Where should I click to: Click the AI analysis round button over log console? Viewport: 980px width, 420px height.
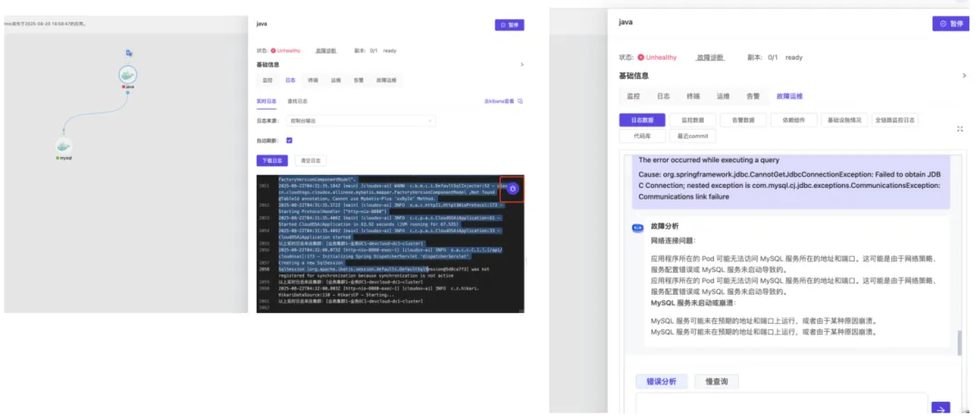[513, 188]
